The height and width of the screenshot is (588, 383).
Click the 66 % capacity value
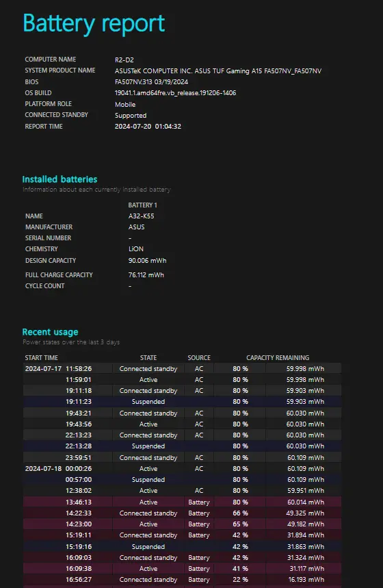pos(240,513)
